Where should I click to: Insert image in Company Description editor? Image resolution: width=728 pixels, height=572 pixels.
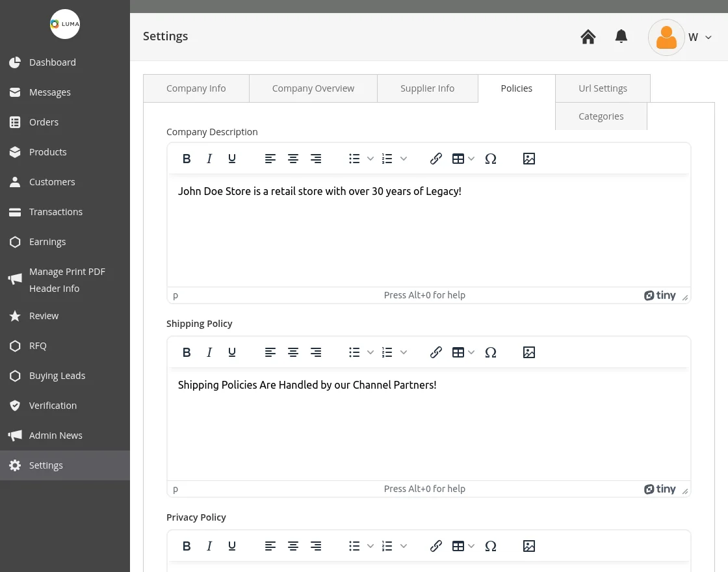click(529, 159)
